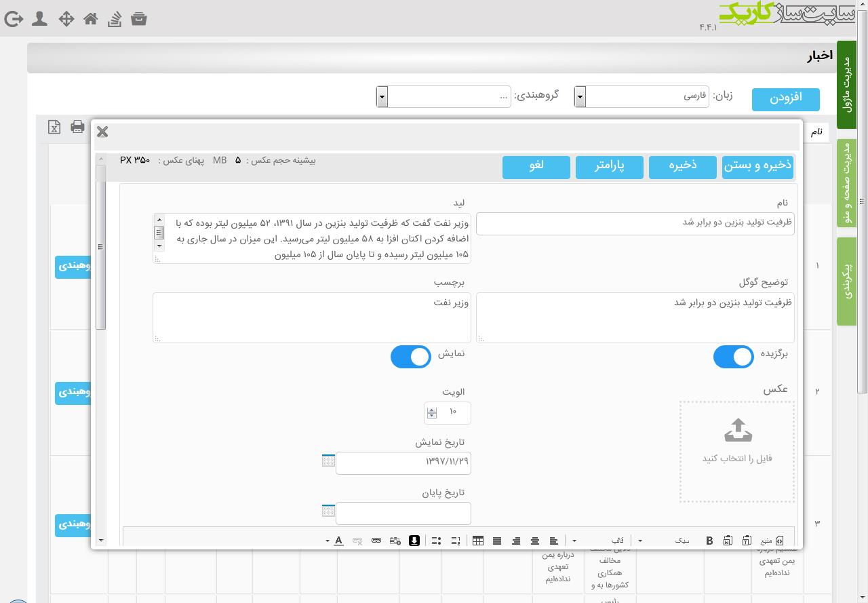
Task: Click the برچسب tags textarea
Action: (312, 317)
